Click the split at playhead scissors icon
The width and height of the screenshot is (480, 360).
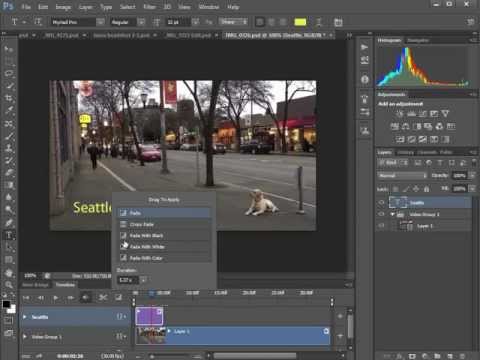point(103,297)
